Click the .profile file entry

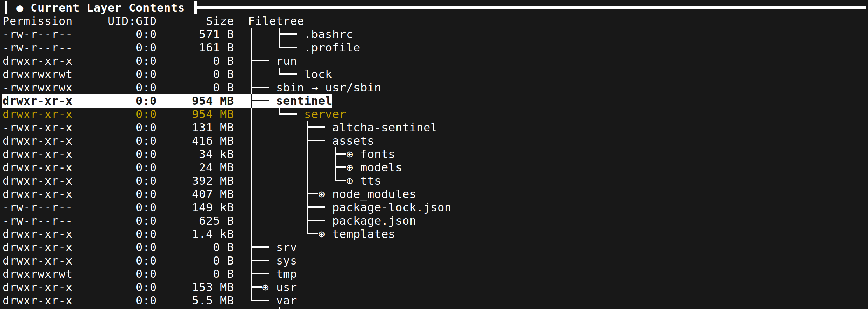pyautogui.click(x=332, y=48)
